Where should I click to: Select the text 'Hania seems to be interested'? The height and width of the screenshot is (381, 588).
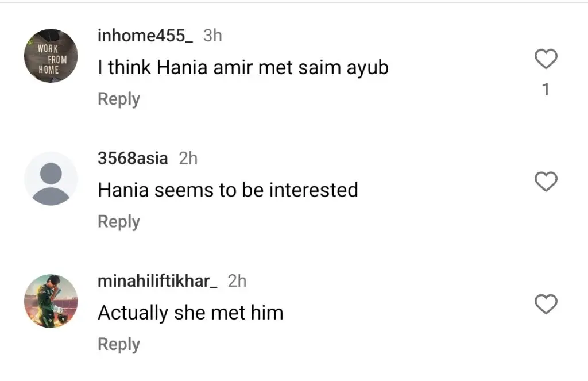pos(228,190)
